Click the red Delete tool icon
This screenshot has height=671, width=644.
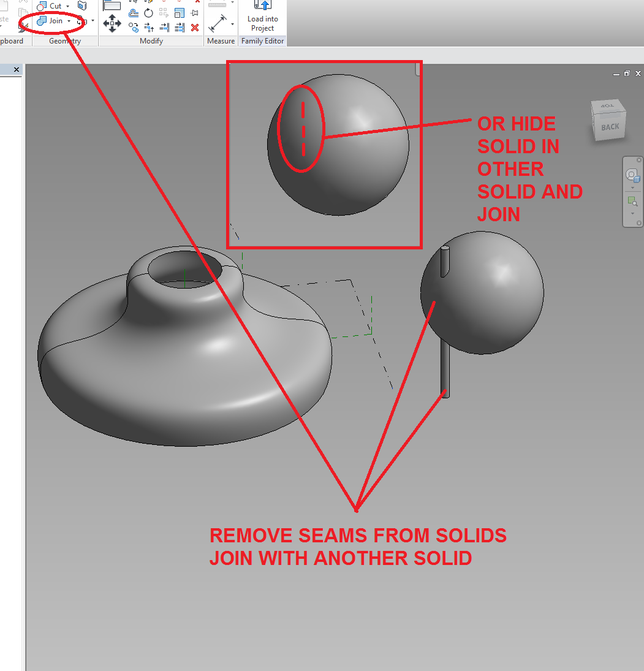tap(195, 27)
